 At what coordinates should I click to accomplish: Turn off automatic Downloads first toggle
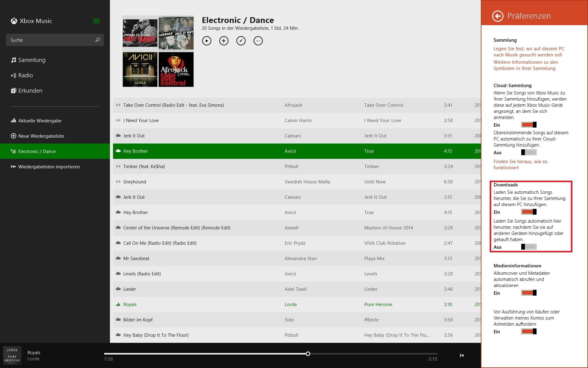point(529,212)
